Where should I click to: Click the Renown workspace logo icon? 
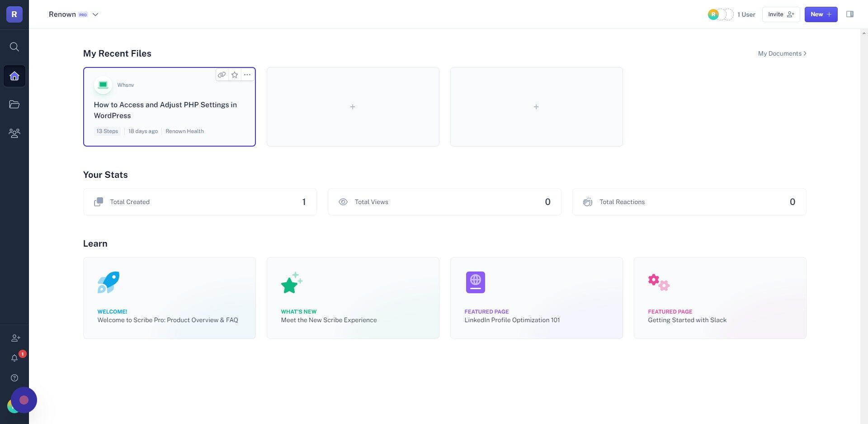[14, 14]
